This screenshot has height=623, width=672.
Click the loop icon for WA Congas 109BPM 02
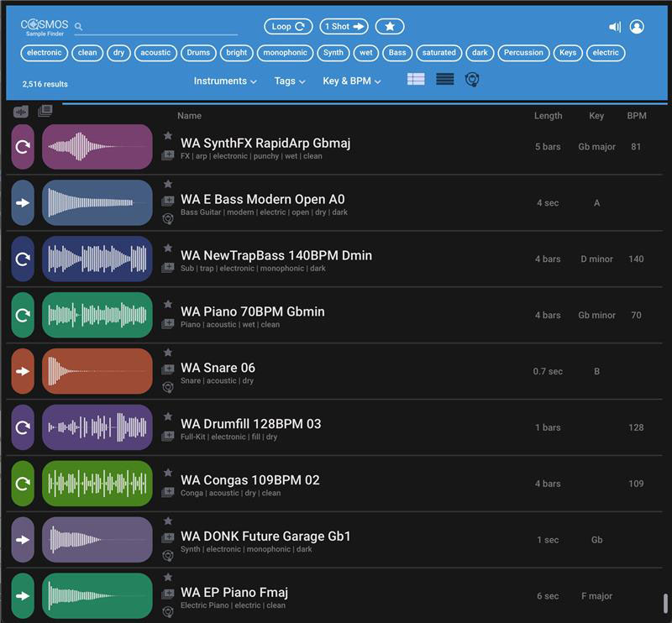coord(23,484)
